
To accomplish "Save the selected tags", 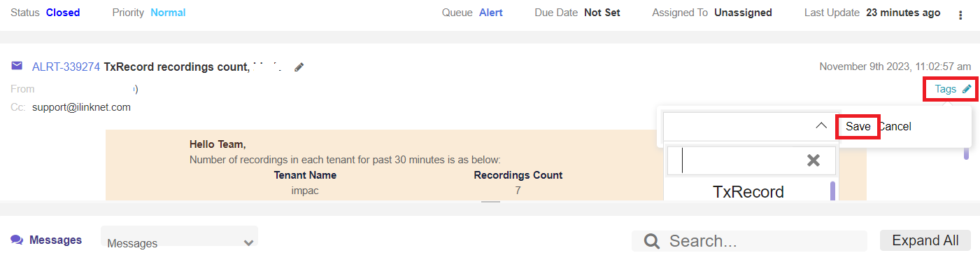I will coord(858,126).
